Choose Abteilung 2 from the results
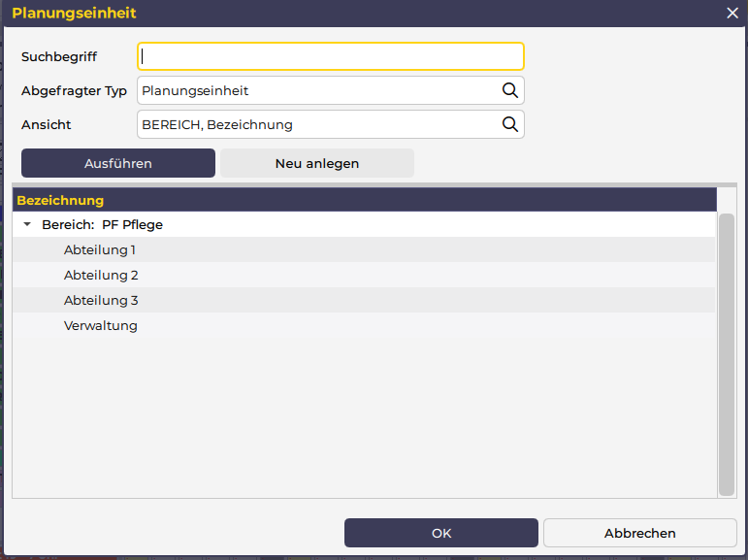Screen dimensions: 748x560 pyautogui.click(x=101, y=275)
